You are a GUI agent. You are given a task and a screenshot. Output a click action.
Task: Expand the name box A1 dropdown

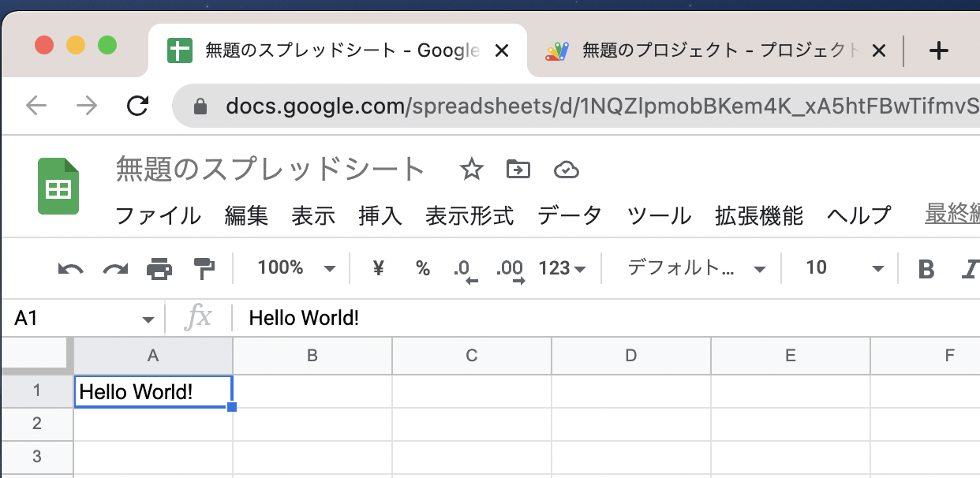(x=148, y=319)
